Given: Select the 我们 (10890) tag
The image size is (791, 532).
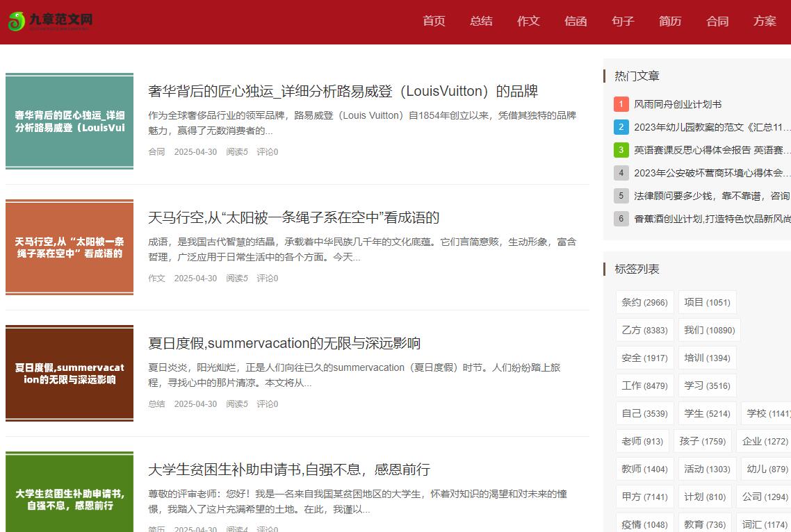Looking at the screenshot, I should click(708, 330).
